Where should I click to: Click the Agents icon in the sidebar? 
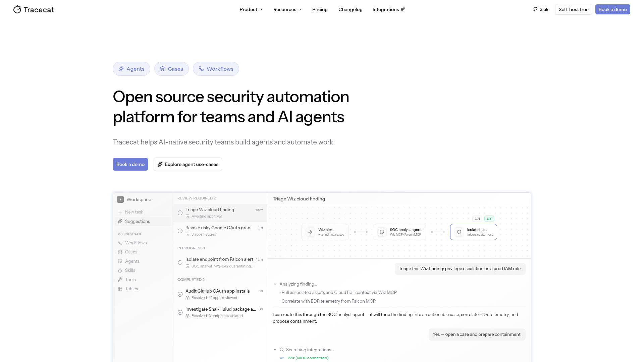[x=120, y=261]
